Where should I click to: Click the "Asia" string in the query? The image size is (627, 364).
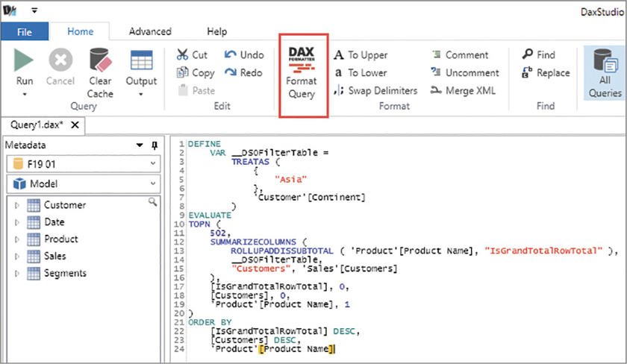290,180
